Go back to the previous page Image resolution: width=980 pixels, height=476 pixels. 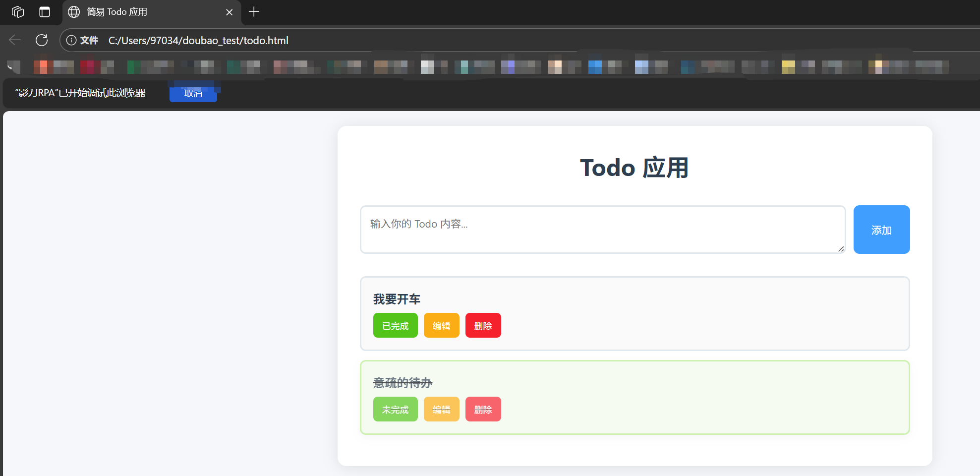point(15,40)
